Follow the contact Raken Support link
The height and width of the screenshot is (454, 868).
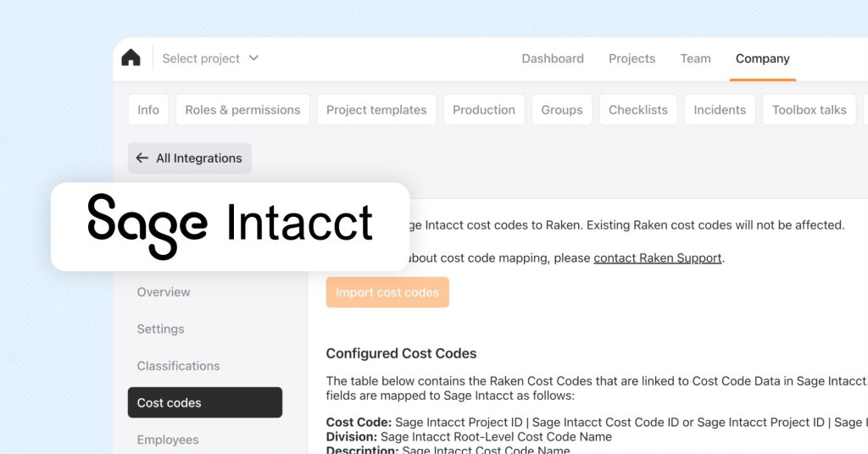click(658, 257)
